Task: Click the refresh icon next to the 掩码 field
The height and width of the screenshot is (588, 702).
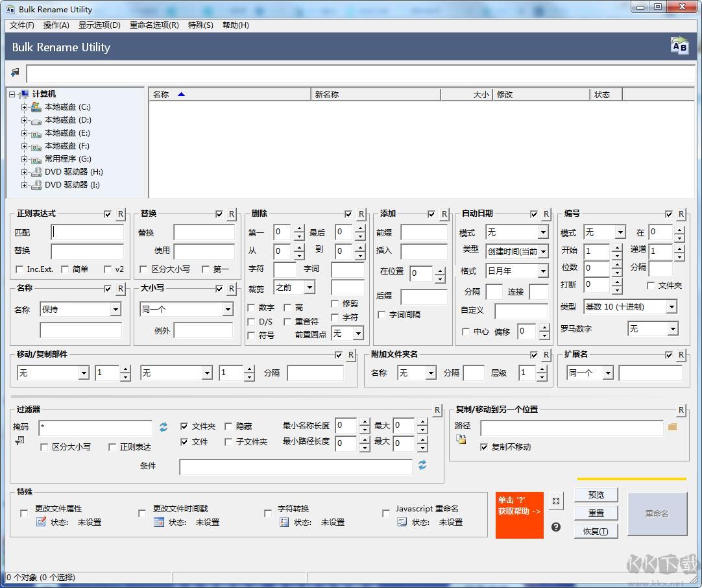Action: point(163,427)
